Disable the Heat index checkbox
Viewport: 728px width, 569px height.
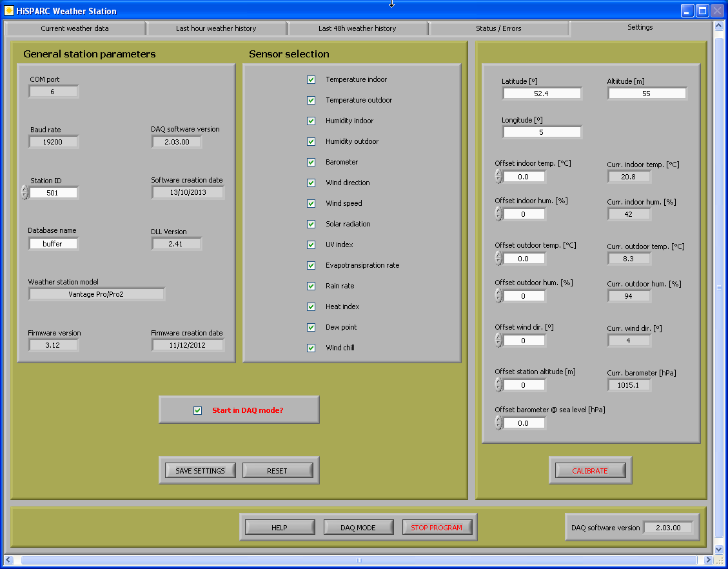311,307
